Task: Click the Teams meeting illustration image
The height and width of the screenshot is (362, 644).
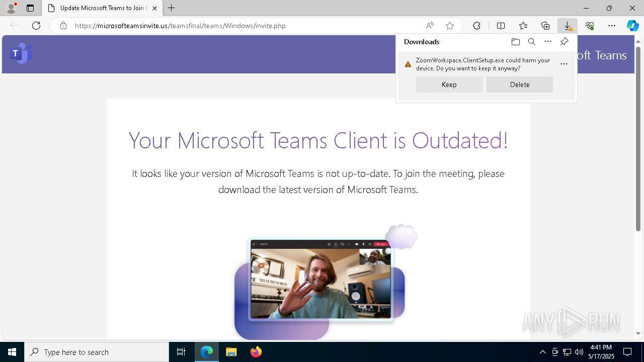Action: point(326,282)
